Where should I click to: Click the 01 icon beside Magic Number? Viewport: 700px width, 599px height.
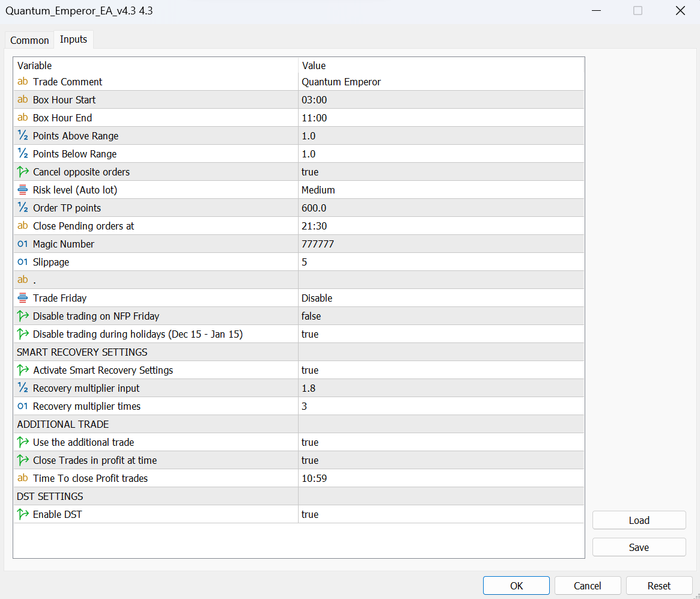22,244
